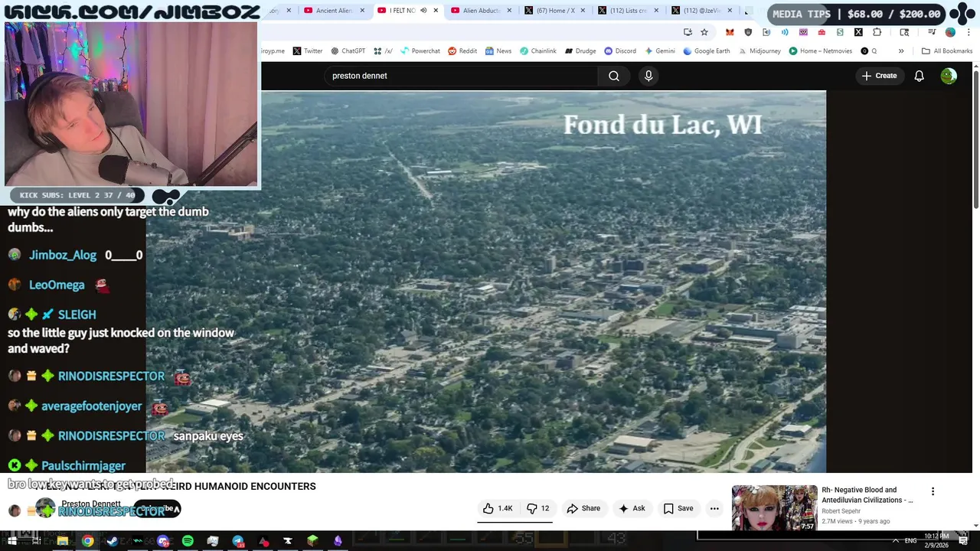The width and height of the screenshot is (980, 551).
Task: Expand hidden bookmarks with the double chevron
Action: click(x=901, y=51)
